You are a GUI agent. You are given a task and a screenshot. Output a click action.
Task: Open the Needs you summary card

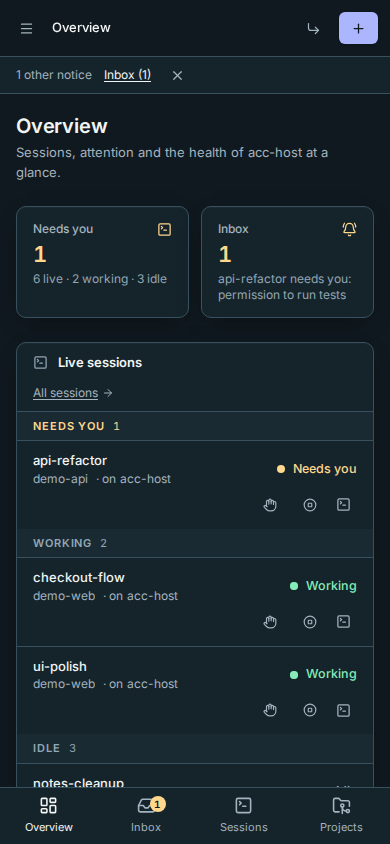coord(102,262)
